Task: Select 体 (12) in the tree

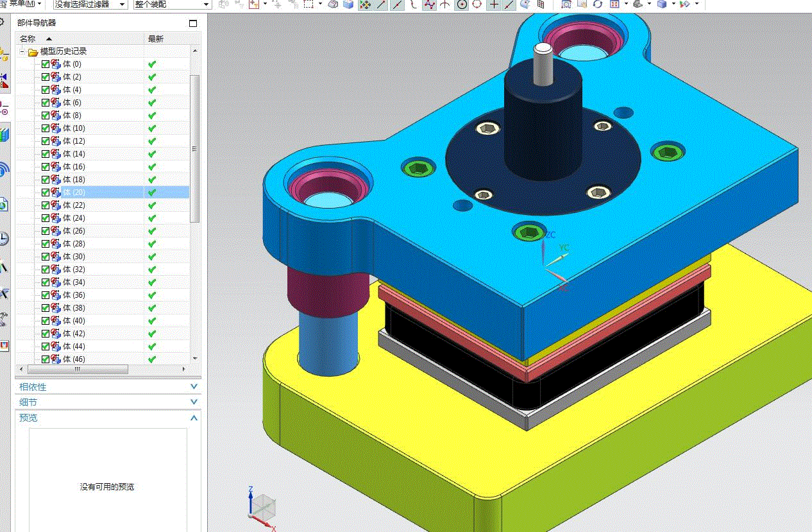Action: pyautogui.click(x=74, y=141)
